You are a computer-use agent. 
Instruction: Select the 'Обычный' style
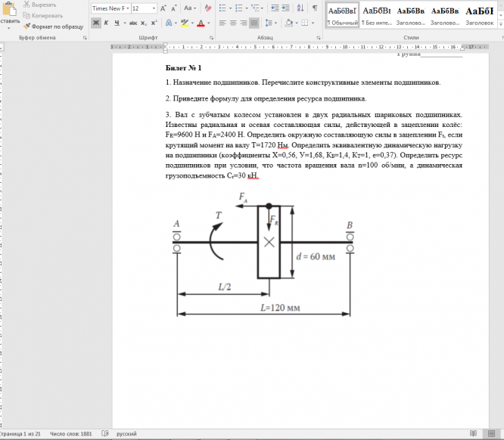[x=342, y=15]
